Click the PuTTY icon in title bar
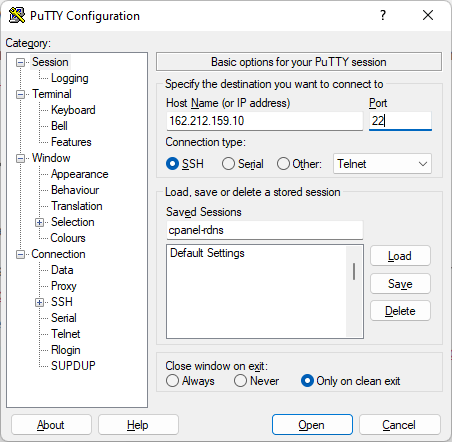The image size is (452, 442). [x=17, y=15]
